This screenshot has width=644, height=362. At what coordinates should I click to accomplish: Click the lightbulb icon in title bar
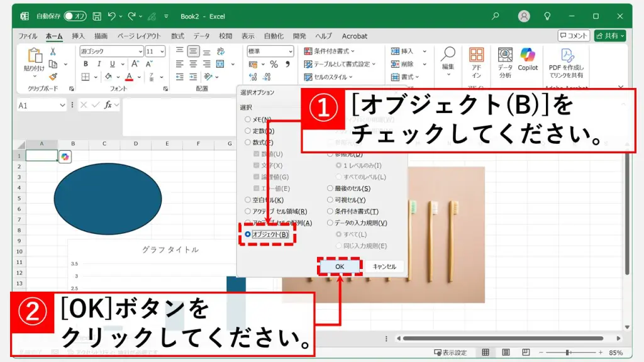click(x=547, y=16)
